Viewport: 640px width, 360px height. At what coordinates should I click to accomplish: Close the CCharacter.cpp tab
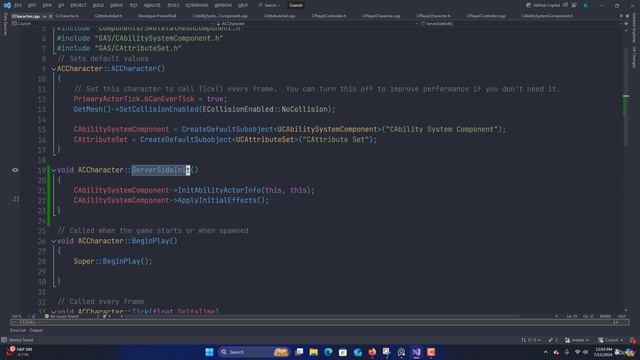(x=50, y=16)
